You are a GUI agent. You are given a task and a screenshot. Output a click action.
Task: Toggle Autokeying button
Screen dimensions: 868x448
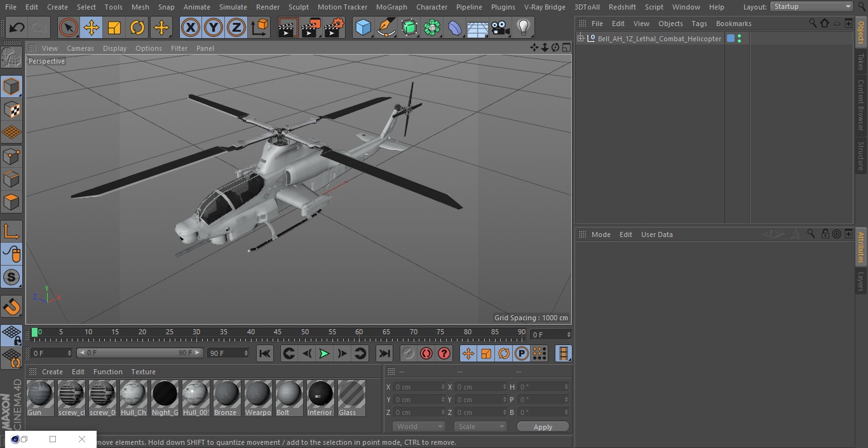426,353
